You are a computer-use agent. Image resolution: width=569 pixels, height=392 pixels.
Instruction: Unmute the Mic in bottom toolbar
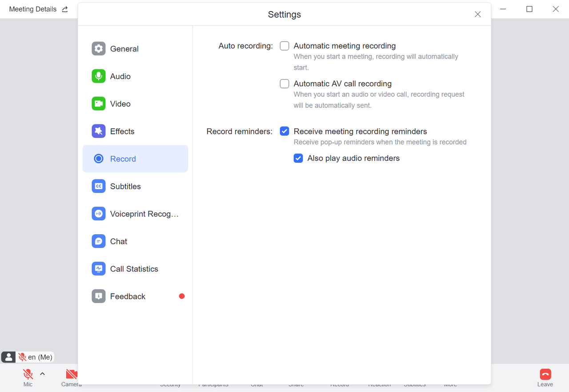(28, 374)
